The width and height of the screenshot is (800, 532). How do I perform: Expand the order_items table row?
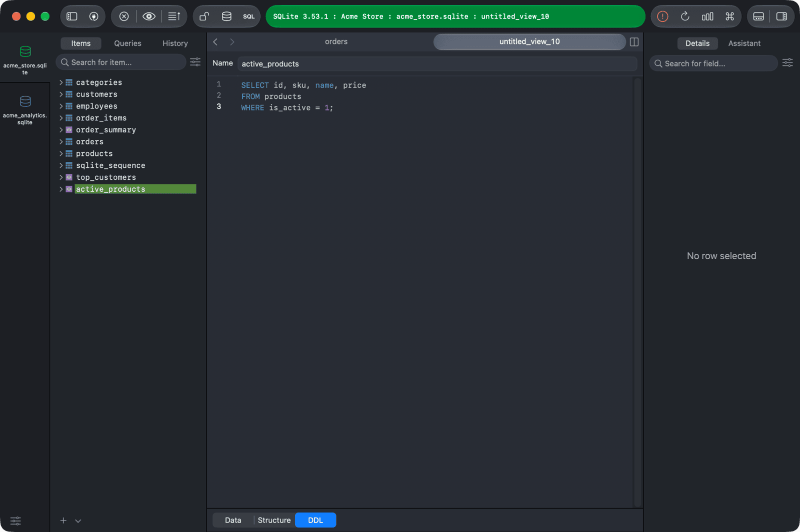(x=61, y=118)
